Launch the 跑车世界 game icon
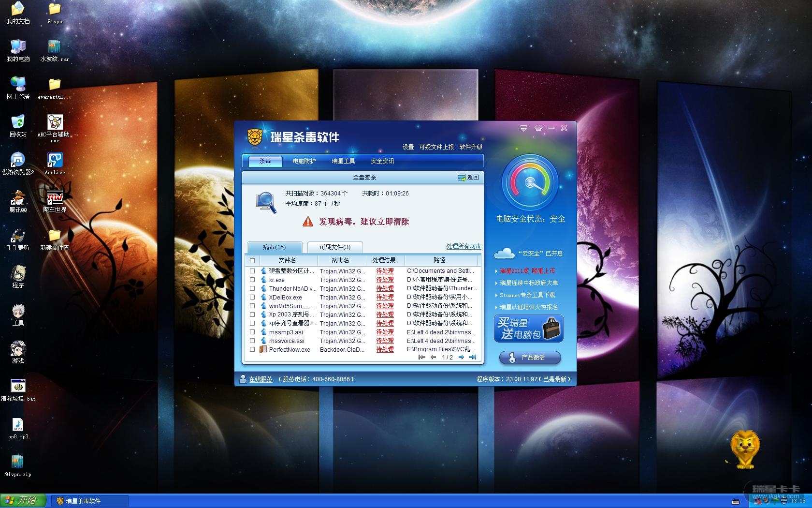The image size is (812, 508). tap(55, 201)
